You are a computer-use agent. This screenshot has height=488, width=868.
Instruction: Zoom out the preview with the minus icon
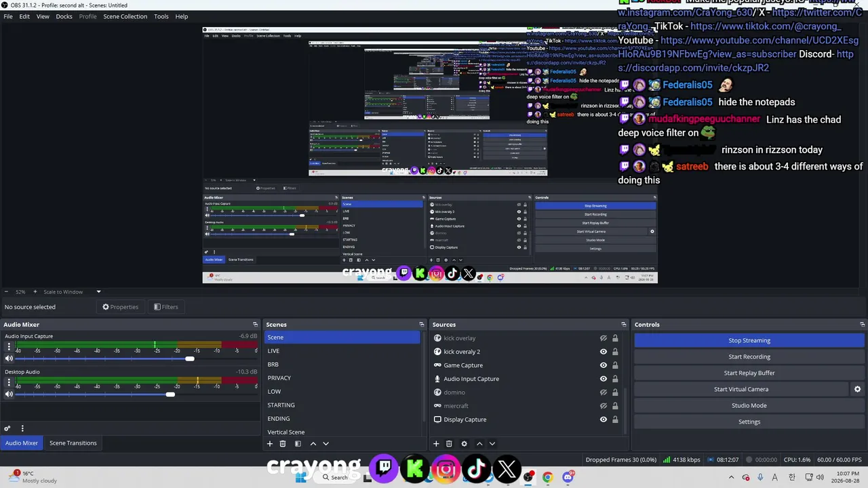click(7, 292)
